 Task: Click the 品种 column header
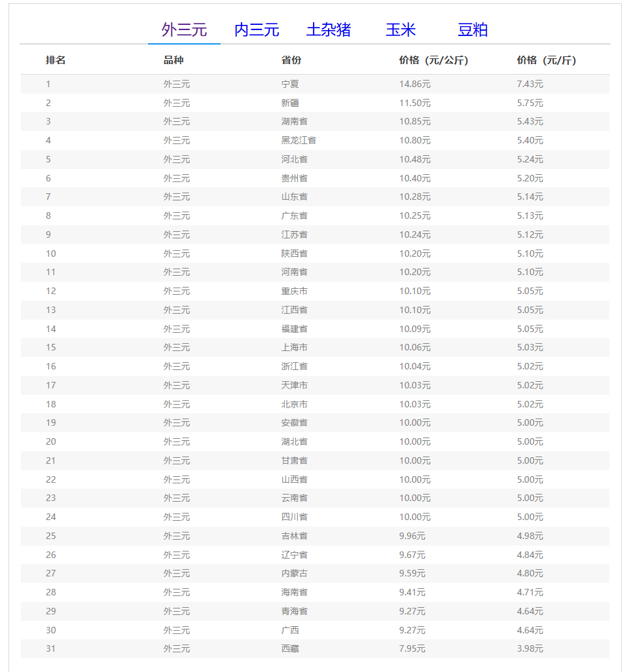(x=173, y=60)
